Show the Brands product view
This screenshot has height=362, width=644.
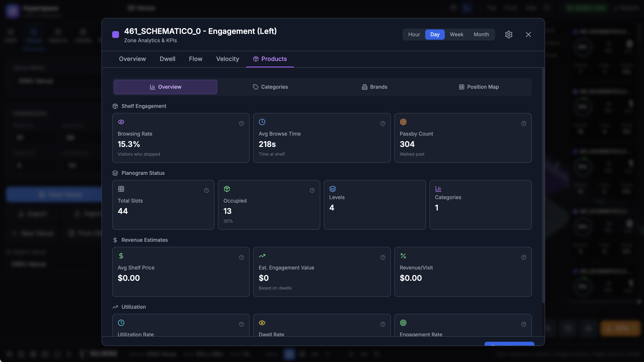tap(374, 87)
